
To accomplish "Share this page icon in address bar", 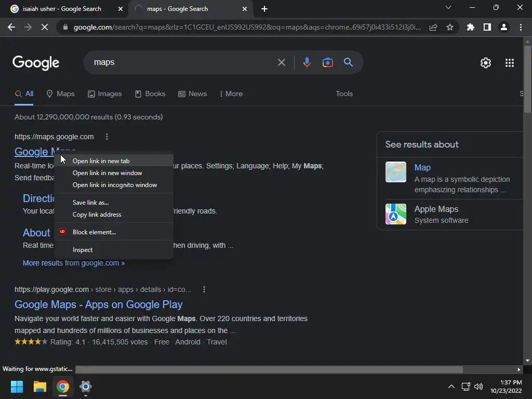I will click(433, 27).
